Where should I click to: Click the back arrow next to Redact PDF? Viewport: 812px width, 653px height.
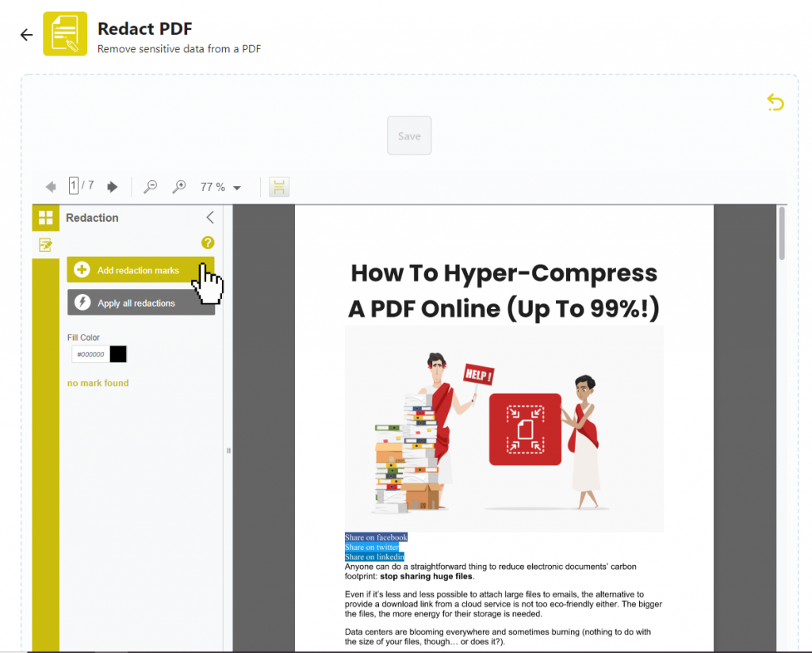(x=26, y=34)
